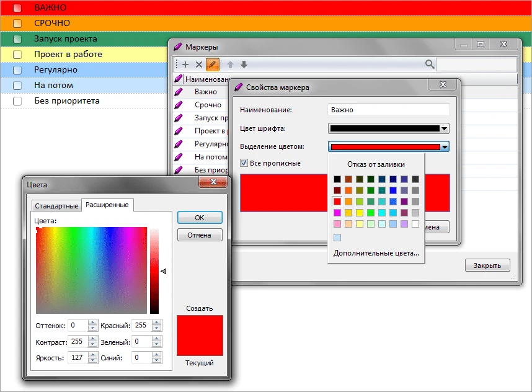Click the edit marker pencil icon

tap(213, 65)
